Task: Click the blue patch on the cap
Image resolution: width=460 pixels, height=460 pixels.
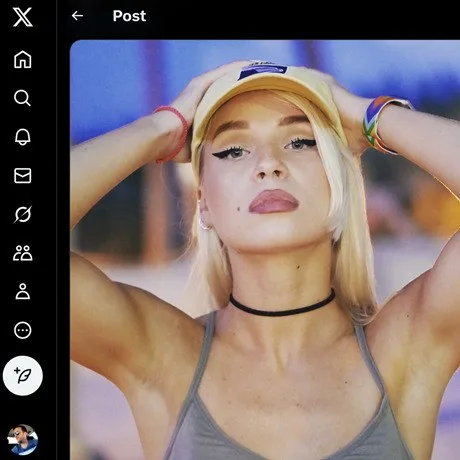Action: pyautogui.click(x=263, y=71)
